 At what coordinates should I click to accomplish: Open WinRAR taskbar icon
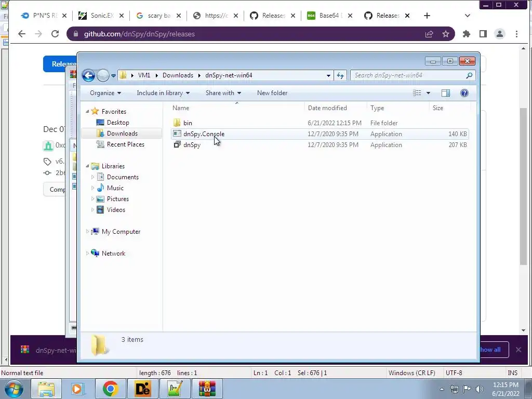click(x=207, y=389)
